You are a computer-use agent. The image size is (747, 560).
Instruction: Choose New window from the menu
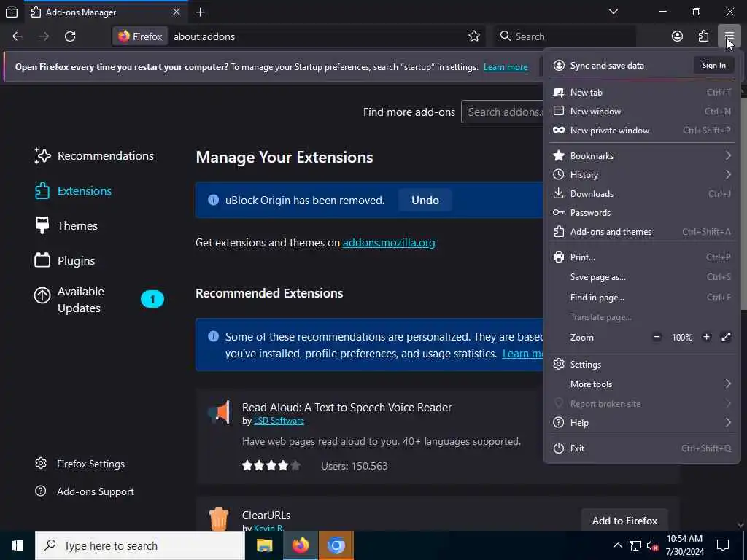point(642,112)
